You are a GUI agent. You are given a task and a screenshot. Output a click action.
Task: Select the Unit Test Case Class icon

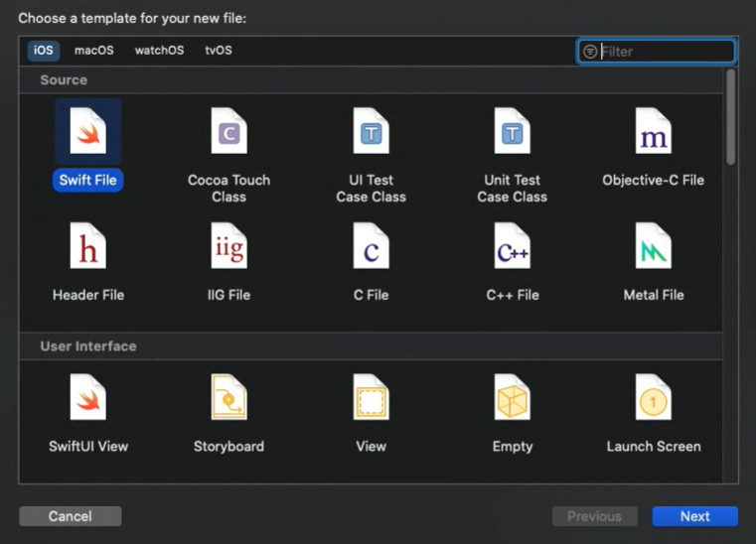(512, 131)
